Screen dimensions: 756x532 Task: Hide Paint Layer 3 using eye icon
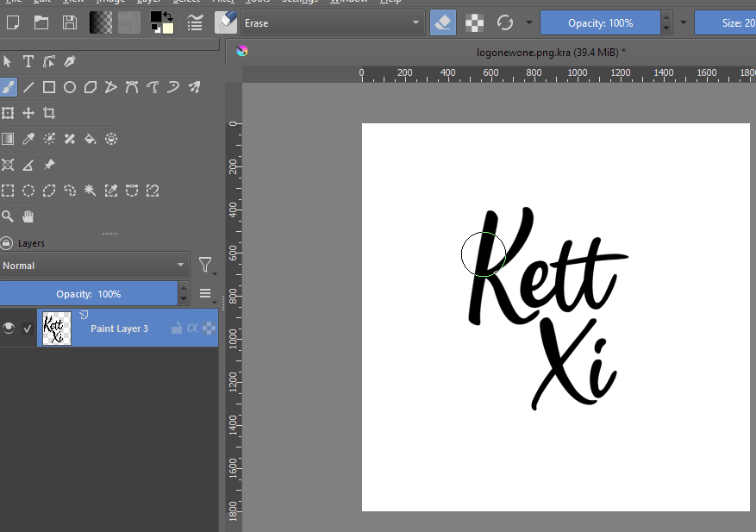[x=9, y=329]
